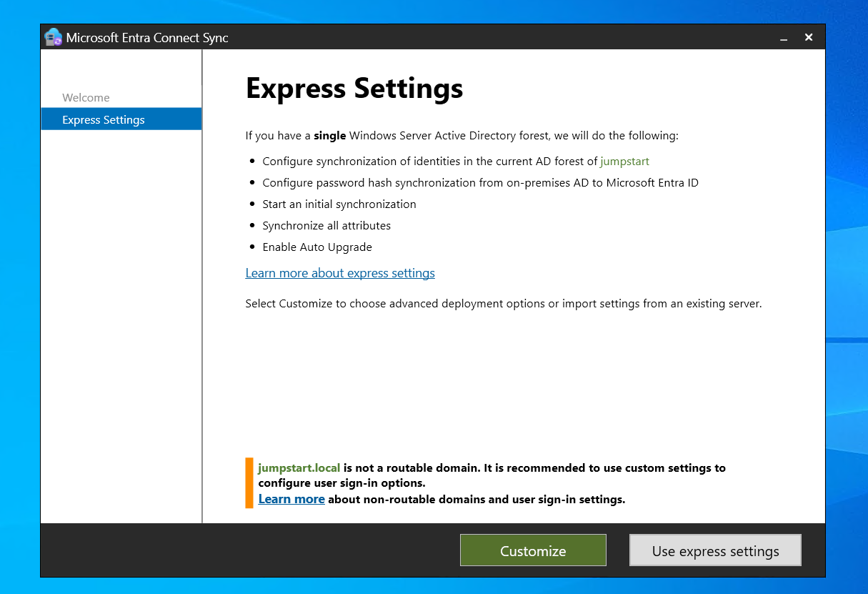The width and height of the screenshot is (868, 594).
Task: Click the window title text in title bar
Action: (147, 38)
